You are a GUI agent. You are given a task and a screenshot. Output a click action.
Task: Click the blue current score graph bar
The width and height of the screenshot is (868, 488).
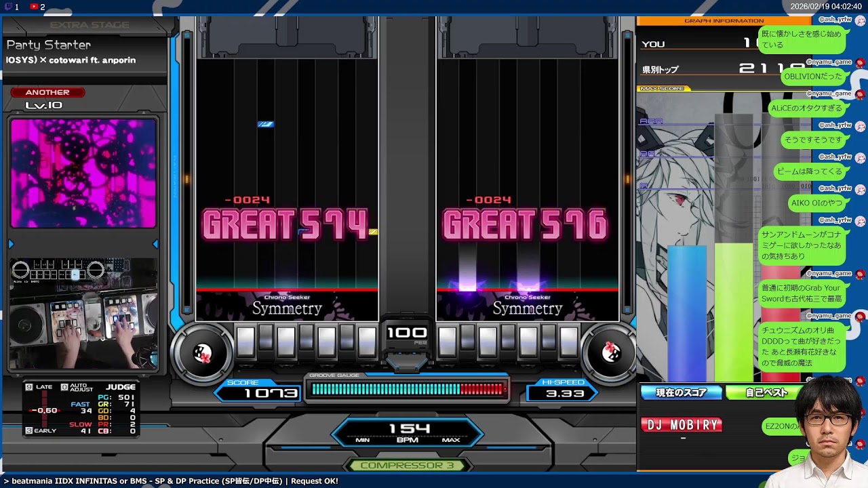click(687, 313)
